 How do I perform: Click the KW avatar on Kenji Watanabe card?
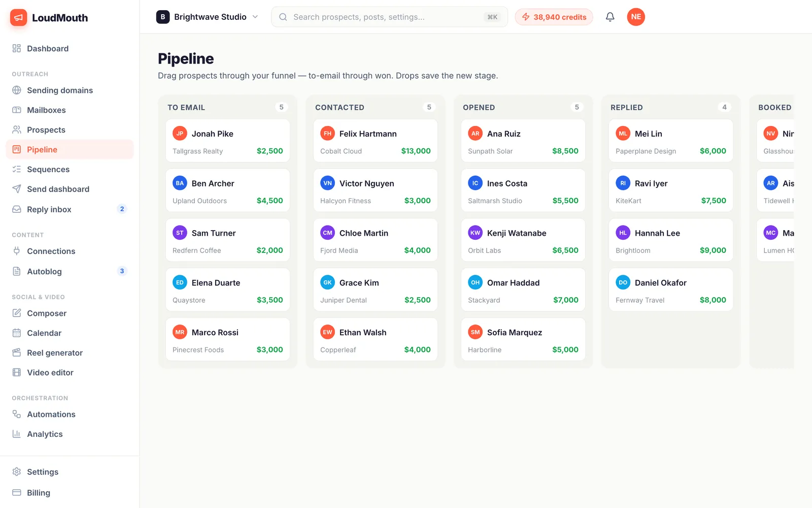coord(475,233)
